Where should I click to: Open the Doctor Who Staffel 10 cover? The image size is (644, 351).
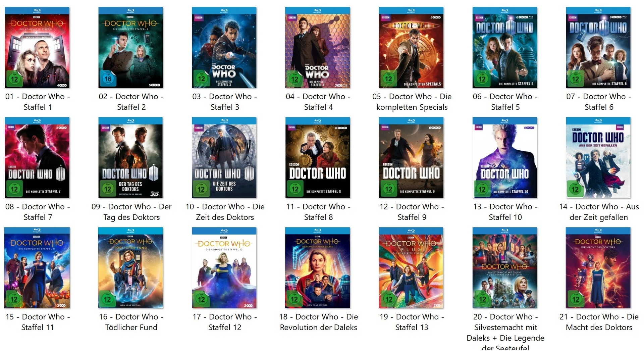505,158
